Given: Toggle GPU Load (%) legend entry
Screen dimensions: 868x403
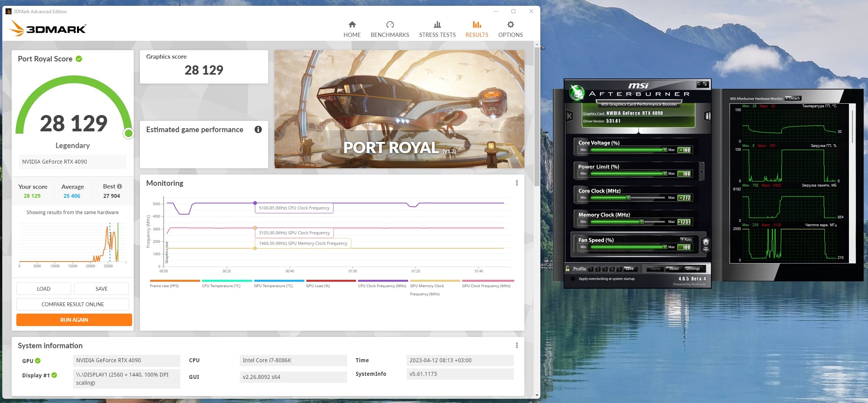Looking at the screenshot, I should pyautogui.click(x=331, y=284).
